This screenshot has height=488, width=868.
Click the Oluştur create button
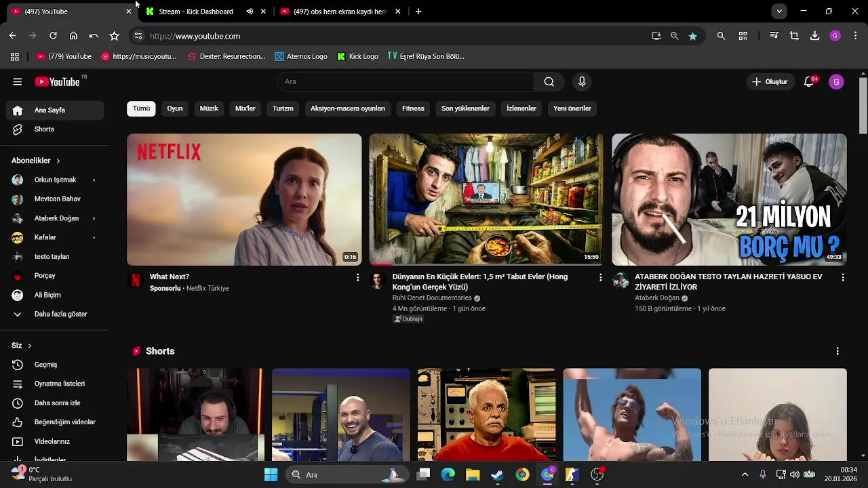click(x=770, y=82)
